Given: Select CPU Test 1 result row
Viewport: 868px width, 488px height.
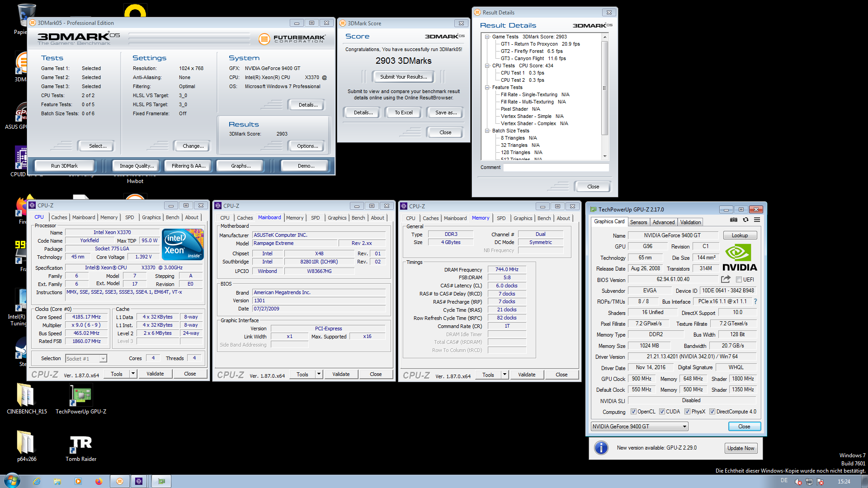Looking at the screenshot, I should point(522,73).
